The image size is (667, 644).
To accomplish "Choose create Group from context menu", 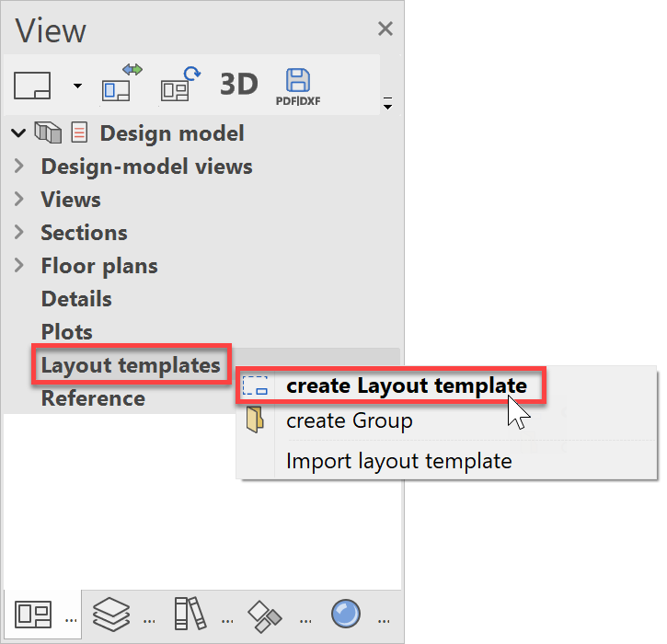I will pos(350,420).
